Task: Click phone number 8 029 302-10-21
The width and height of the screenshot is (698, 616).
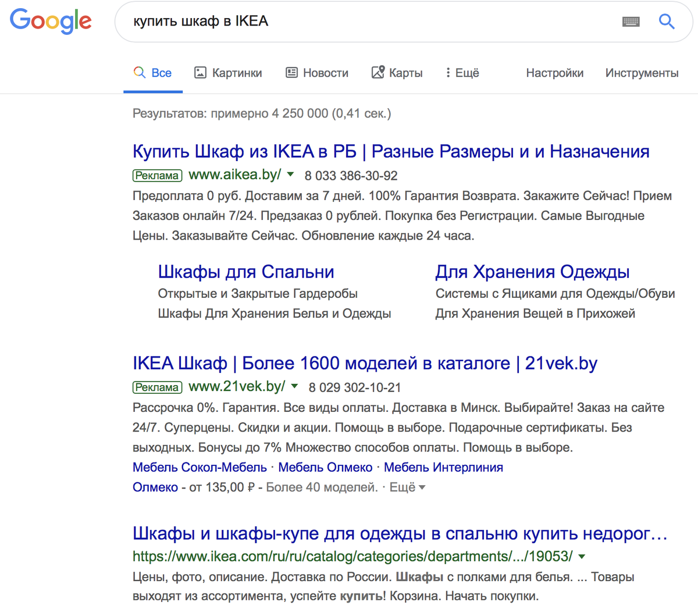Action: (355, 387)
